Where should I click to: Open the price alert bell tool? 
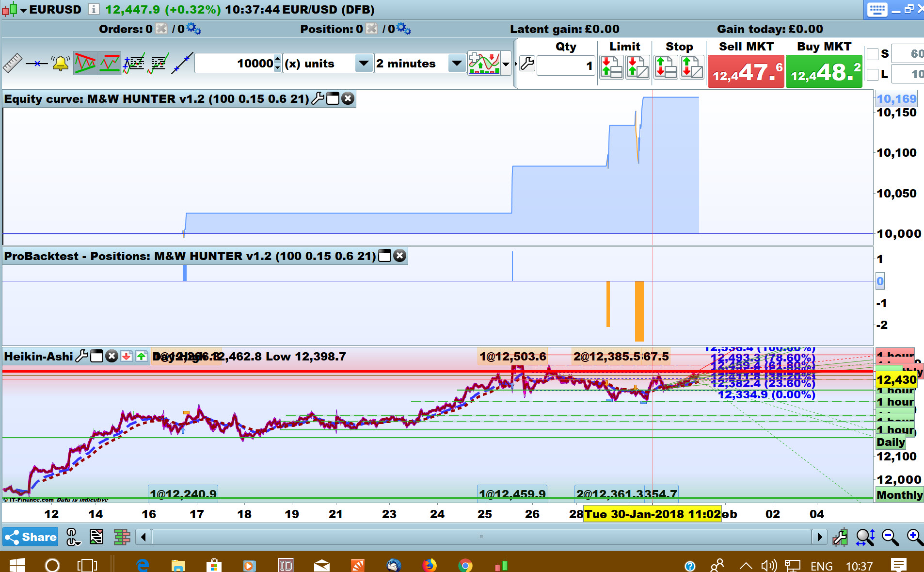[61, 64]
